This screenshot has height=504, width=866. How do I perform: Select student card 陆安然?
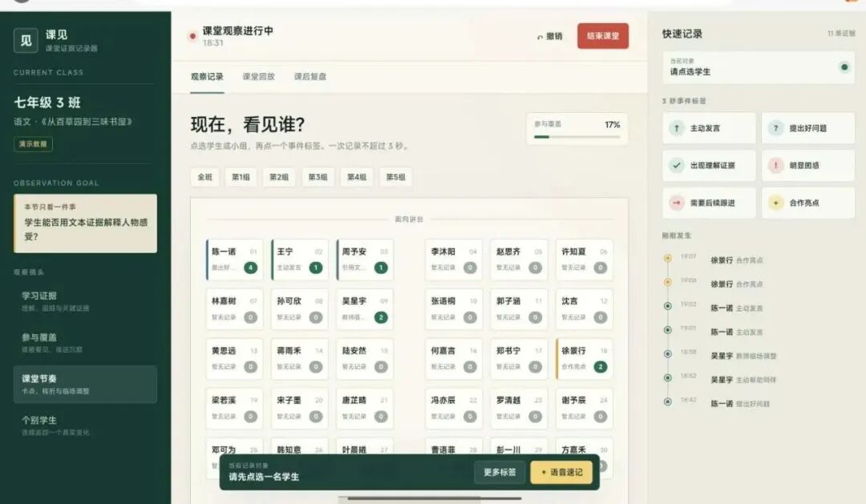[x=365, y=359]
